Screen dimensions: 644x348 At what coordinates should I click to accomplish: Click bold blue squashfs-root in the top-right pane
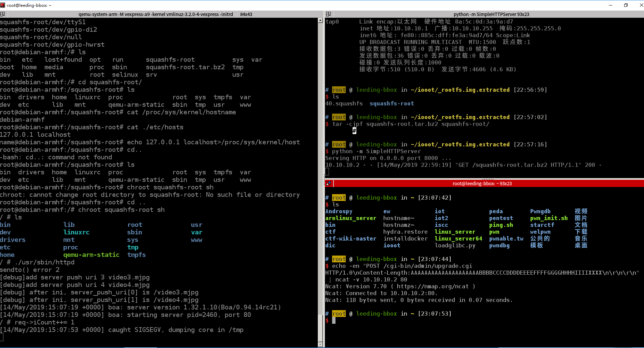click(x=392, y=103)
